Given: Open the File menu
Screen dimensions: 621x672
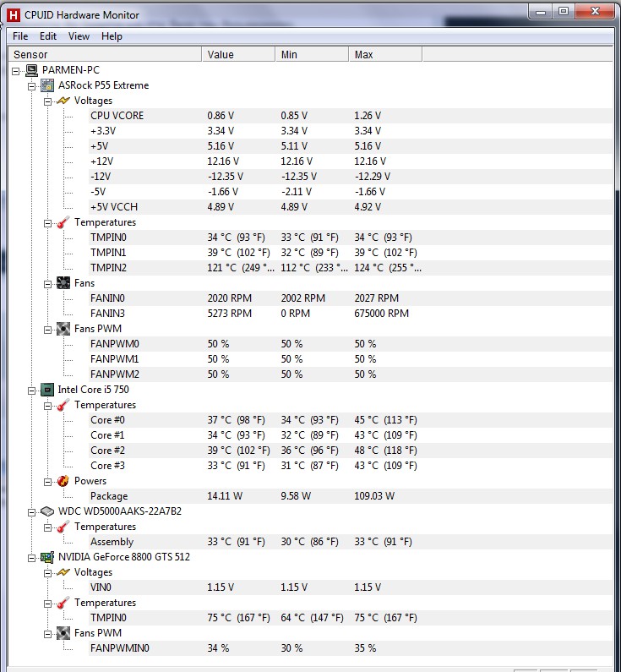Looking at the screenshot, I should [20, 36].
